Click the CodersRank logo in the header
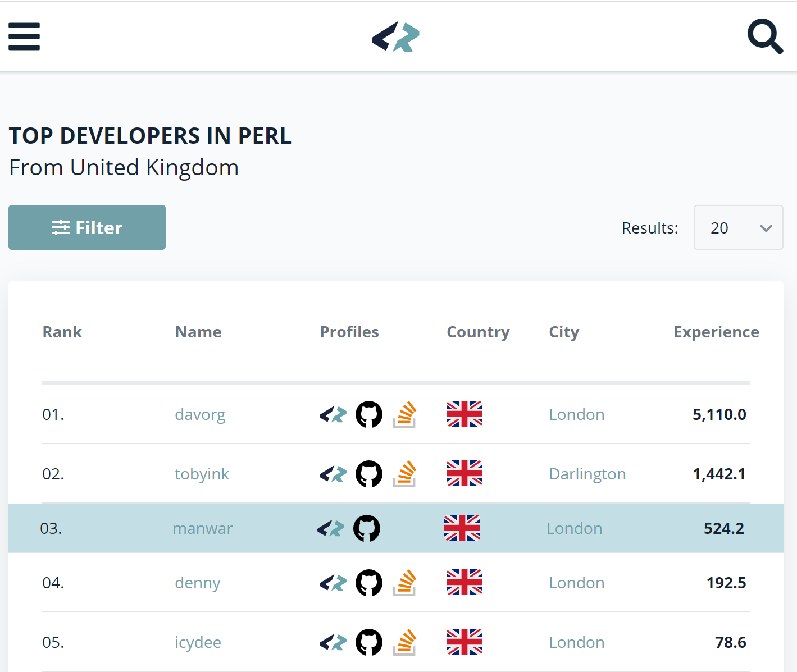The height and width of the screenshot is (672, 797). pyautogui.click(x=395, y=36)
